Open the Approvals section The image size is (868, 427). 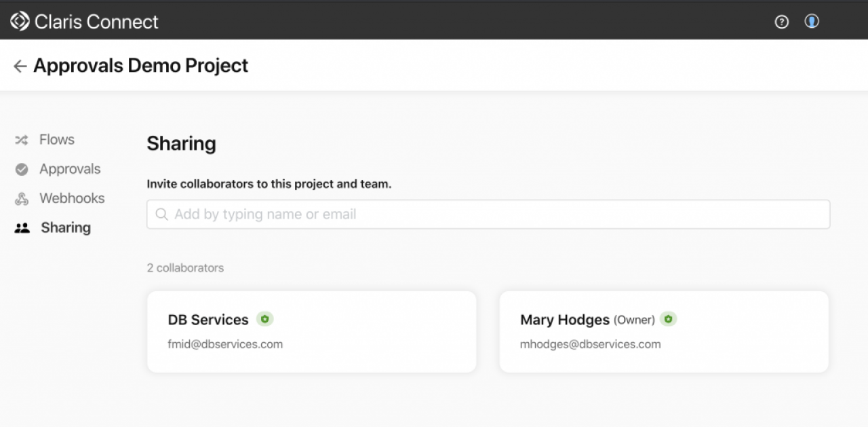click(70, 169)
